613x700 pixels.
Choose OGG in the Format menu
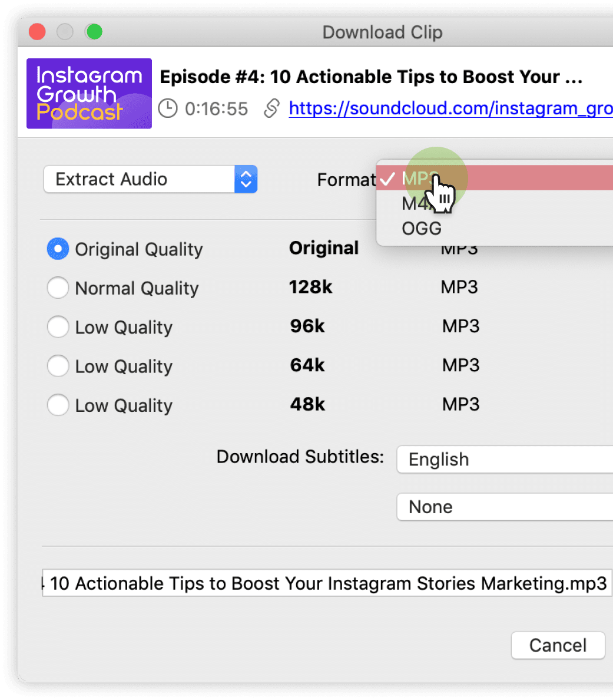pyautogui.click(x=494, y=229)
